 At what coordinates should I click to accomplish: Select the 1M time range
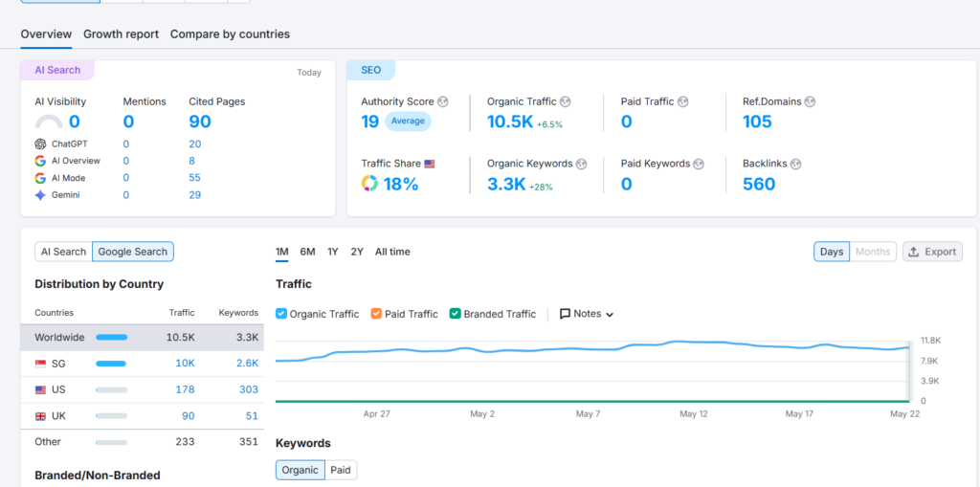[x=282, y=252]
